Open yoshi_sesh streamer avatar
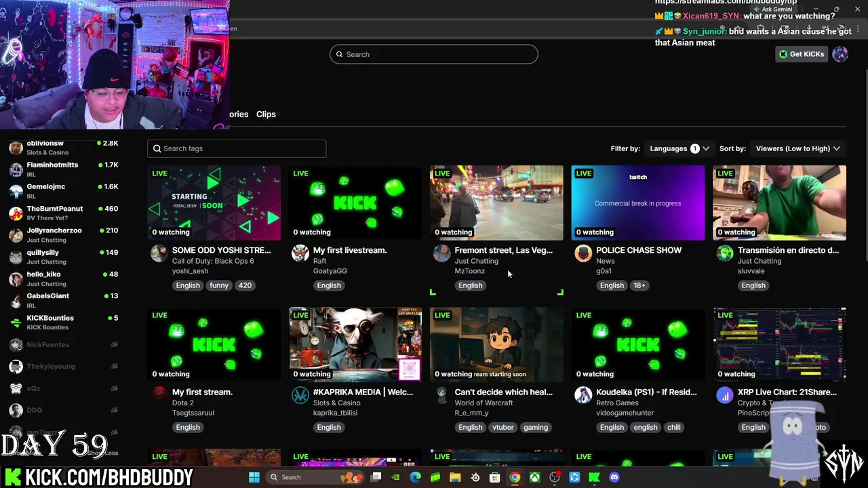This screenshot has height=488, width=868. 159,253
